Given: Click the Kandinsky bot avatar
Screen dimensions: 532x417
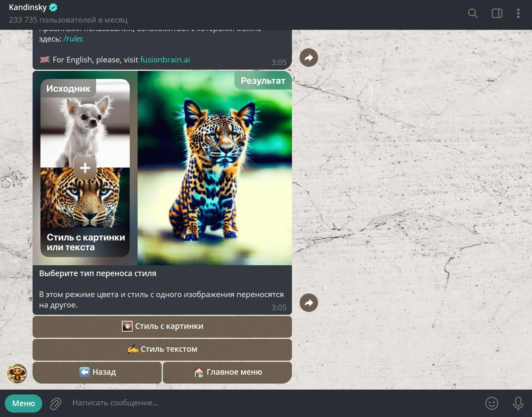Looking at the screenshot, I should tap(17, 374).
